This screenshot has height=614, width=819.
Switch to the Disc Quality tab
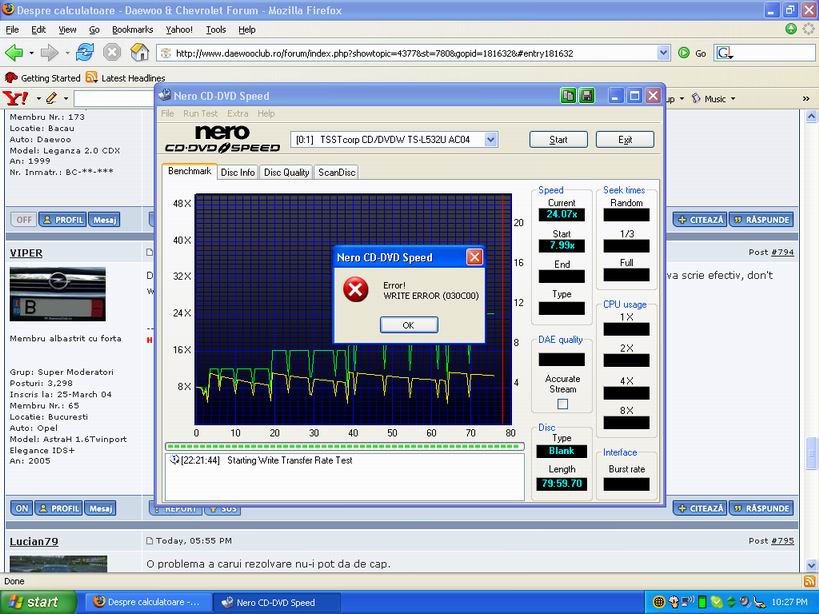286,172
